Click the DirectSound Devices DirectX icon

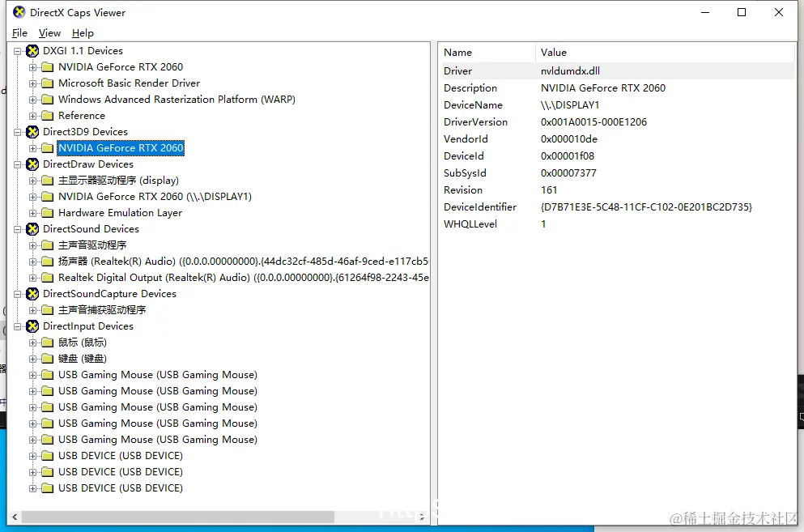coord(32,229)
